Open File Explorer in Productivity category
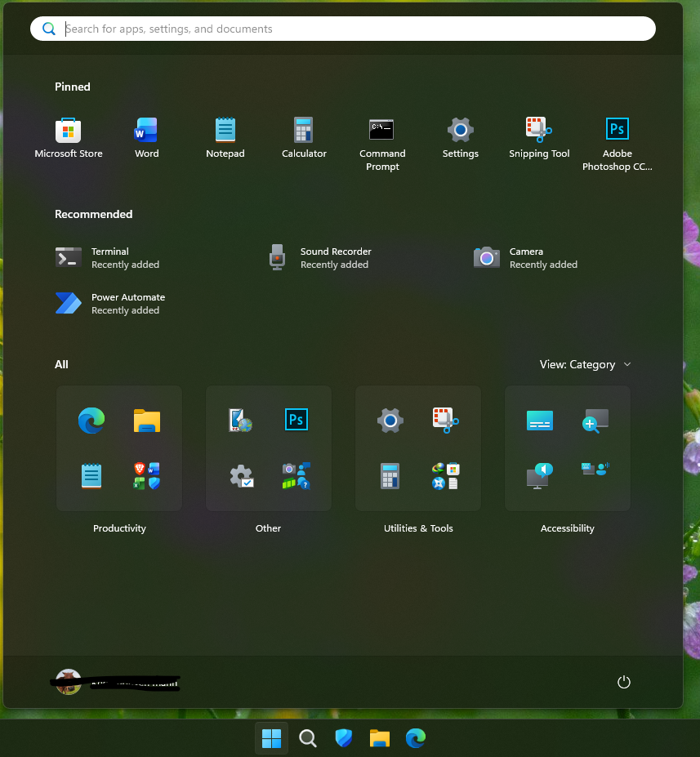 click(147, 421)
